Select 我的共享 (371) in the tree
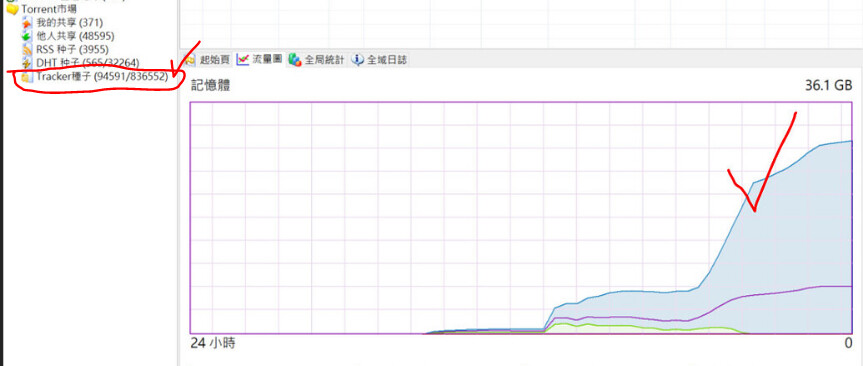 (x=69, y=23)
